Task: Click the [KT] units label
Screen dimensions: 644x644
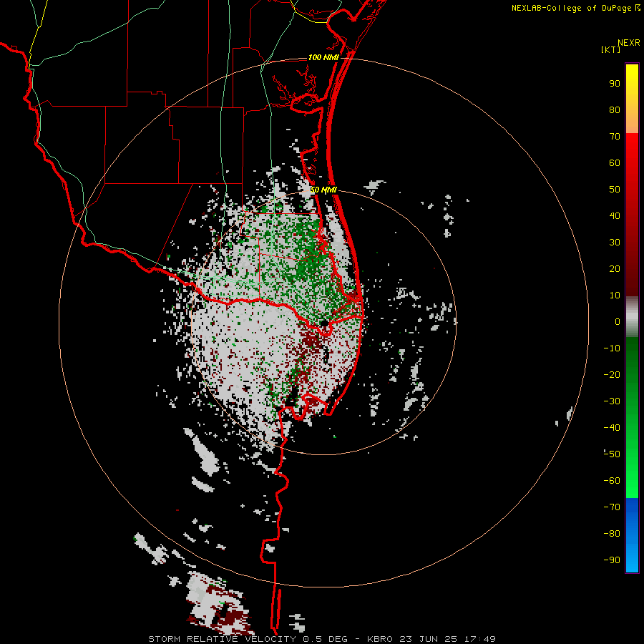Action: point(610,49)
